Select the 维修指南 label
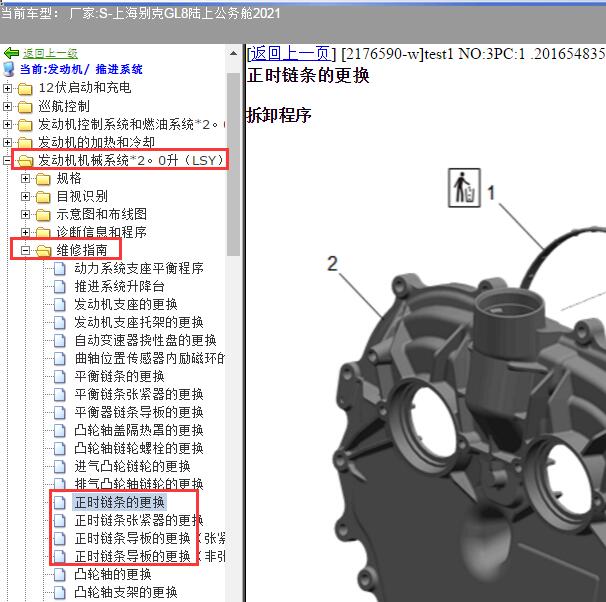606x602 pixels. click(82, 250)
